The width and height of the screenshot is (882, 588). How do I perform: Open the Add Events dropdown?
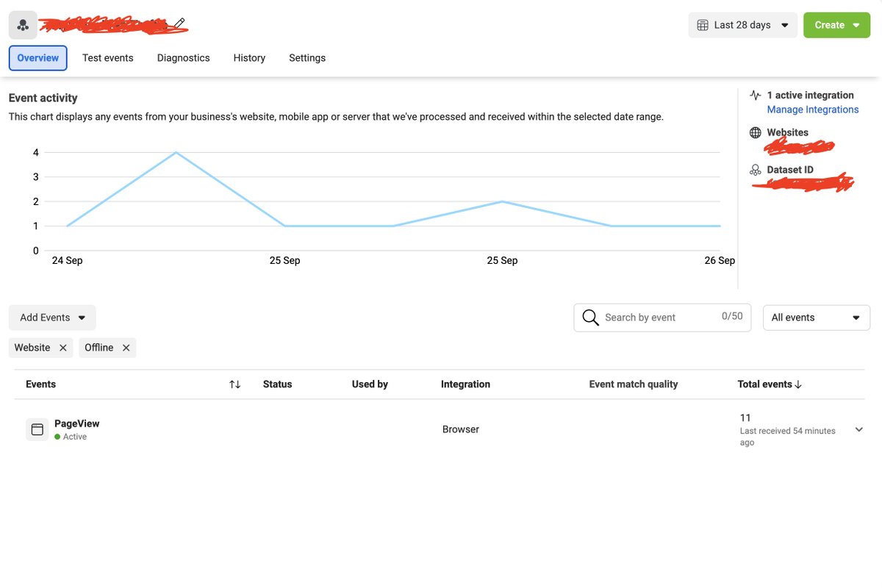click(x=52, y=318)
